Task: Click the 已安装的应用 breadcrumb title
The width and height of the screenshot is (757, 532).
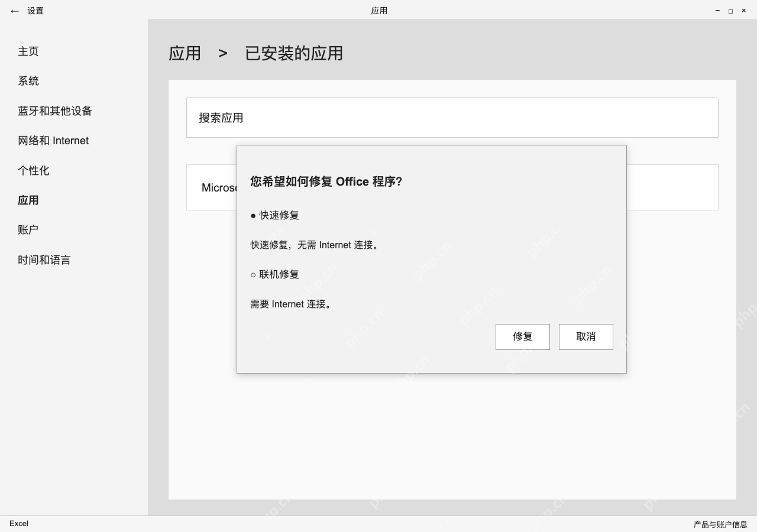Action: click(x=294, y=53)
